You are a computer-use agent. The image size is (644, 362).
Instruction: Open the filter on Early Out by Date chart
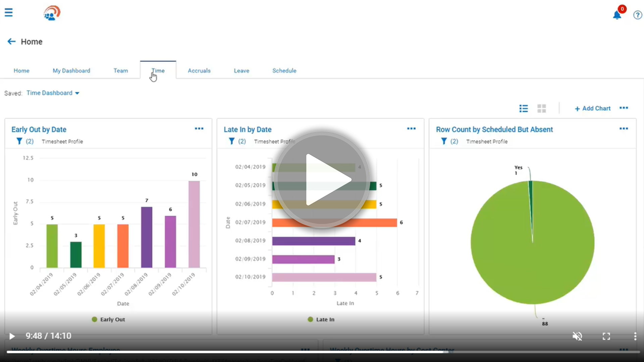point(19,141)
